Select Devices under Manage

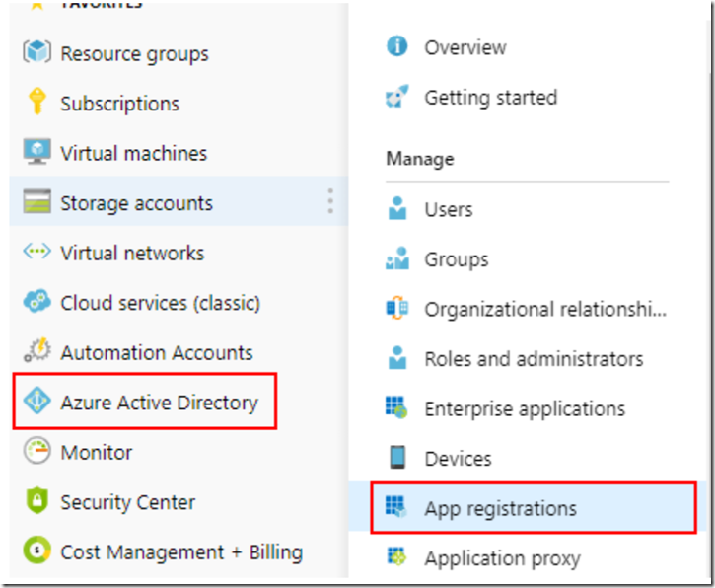tap(459, 459)
